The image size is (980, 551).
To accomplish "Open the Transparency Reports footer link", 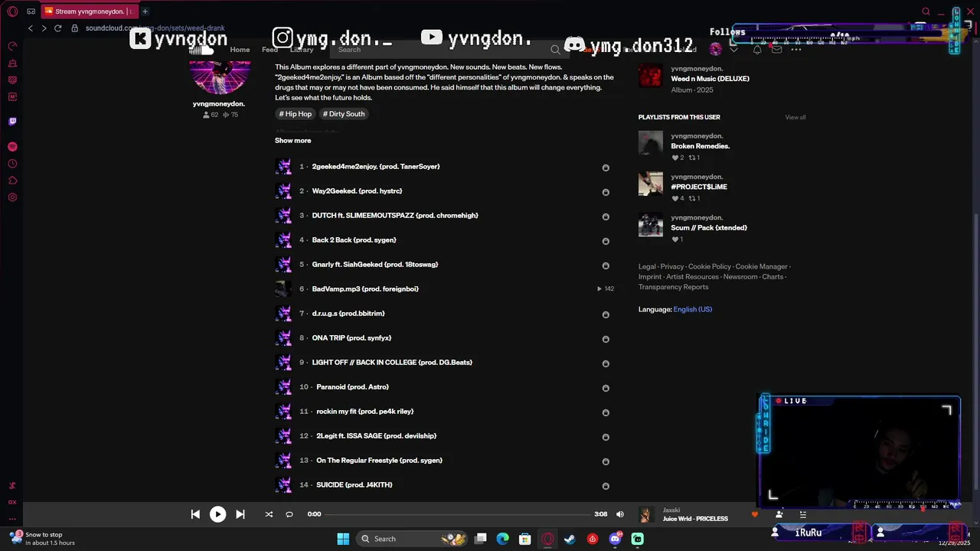I will click(674, 287).
